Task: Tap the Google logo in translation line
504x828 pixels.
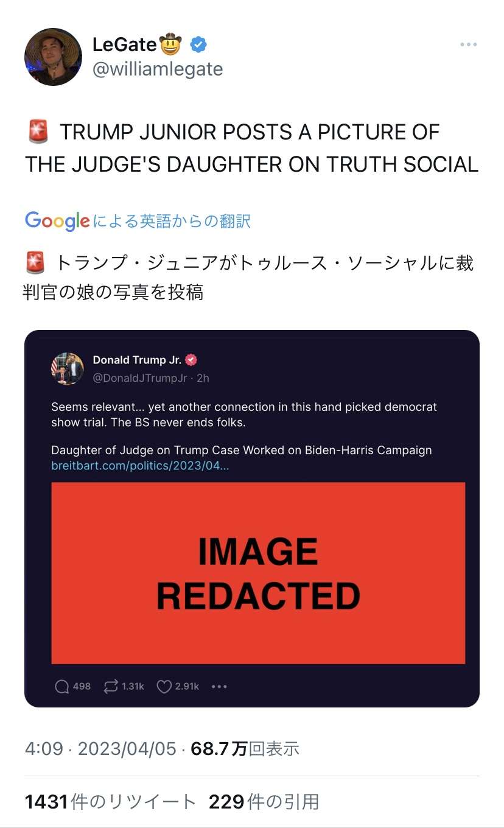Action: [57, 220]
